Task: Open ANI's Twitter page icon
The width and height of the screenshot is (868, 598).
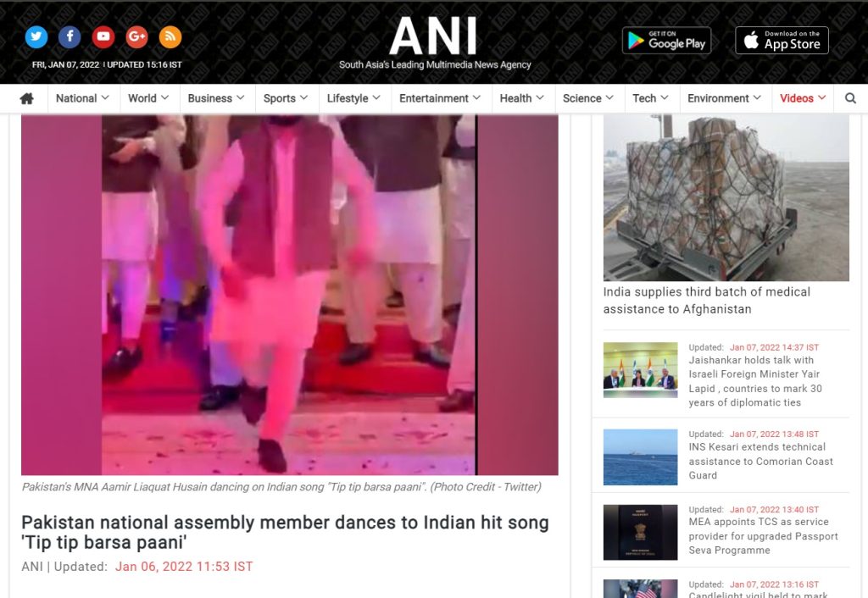Action: (x=36, y=36)
